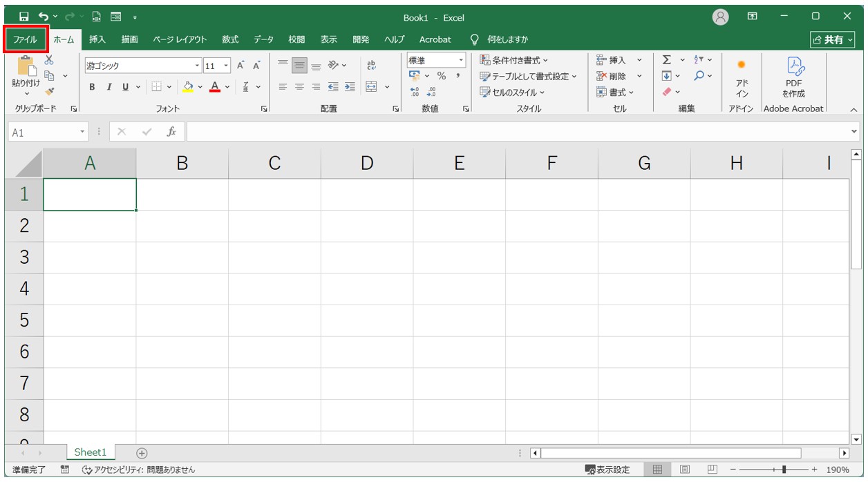Add a new sheet with the plus button

tap(141, 452)
